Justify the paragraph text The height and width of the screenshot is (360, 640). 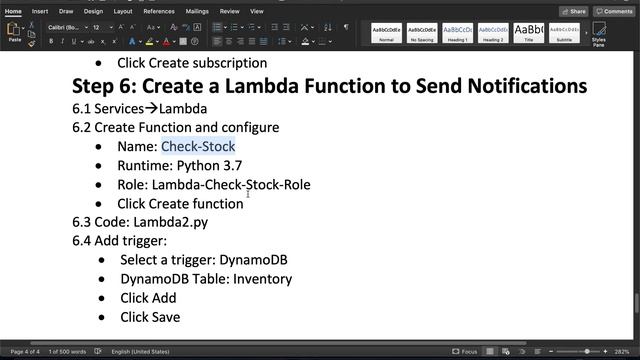click(x=252, y=42)
